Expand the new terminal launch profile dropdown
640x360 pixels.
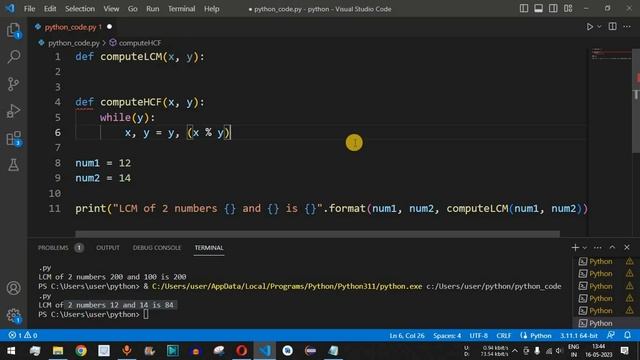584,248
